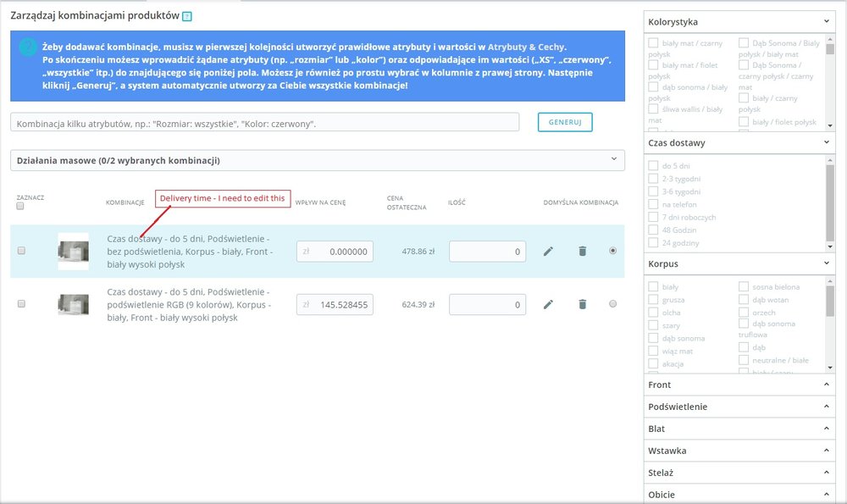The width and height of the screenshot is (847, 504).
Task: Check the 'orzech' Korpus option
Action: click(744, 313)
